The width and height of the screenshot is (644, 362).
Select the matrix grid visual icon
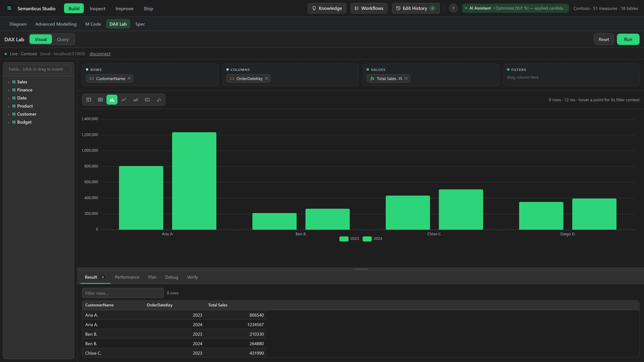(100, 100)
